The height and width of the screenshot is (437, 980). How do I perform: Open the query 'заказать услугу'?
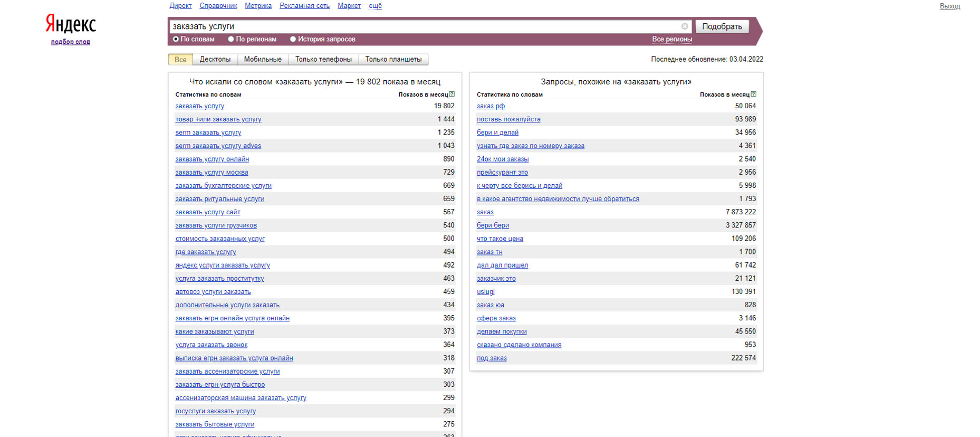199,106
